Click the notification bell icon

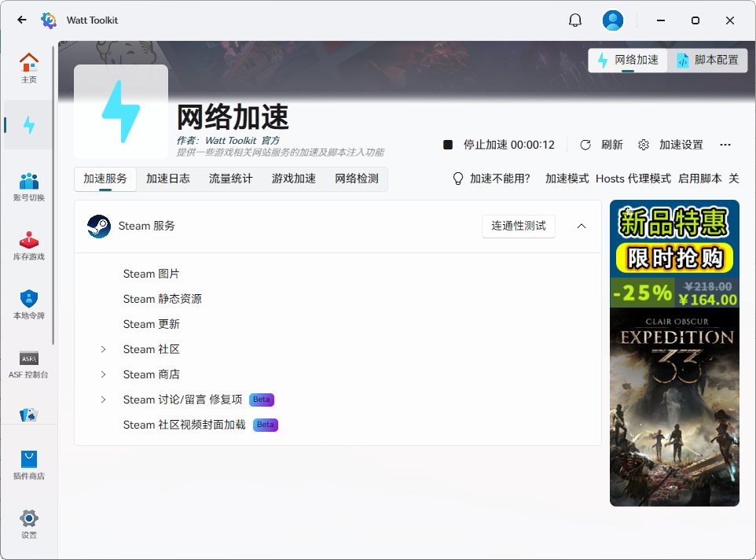coord(574,20)
